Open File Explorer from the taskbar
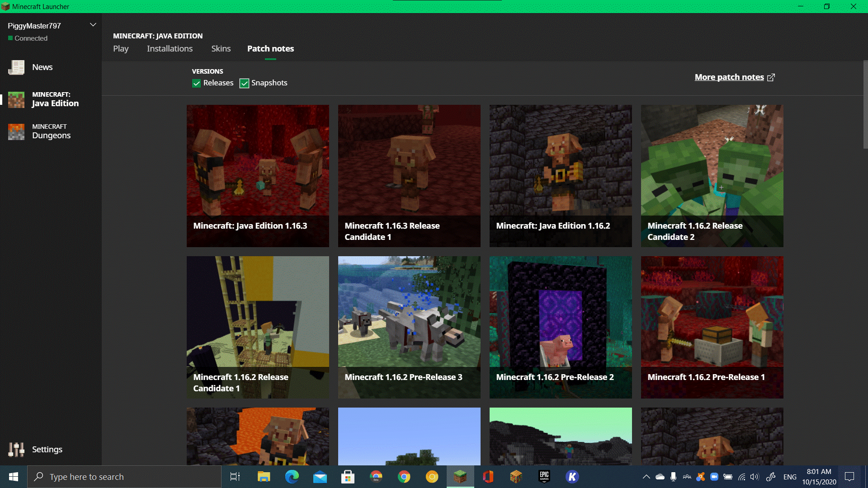Screen dimensions: 868x488 click(x=264, y=477)
